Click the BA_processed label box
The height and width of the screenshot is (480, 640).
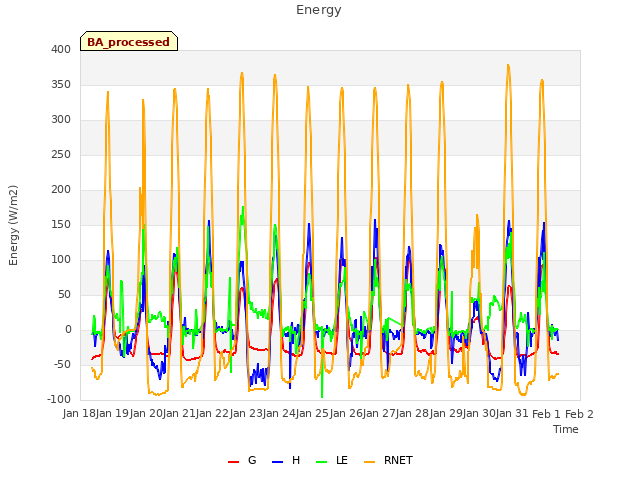point(129,41)
